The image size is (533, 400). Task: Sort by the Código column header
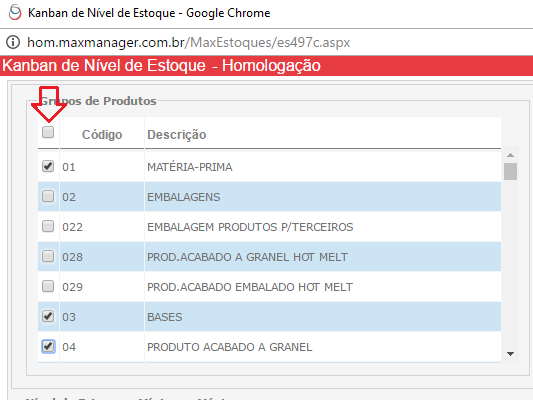(102, 135)
